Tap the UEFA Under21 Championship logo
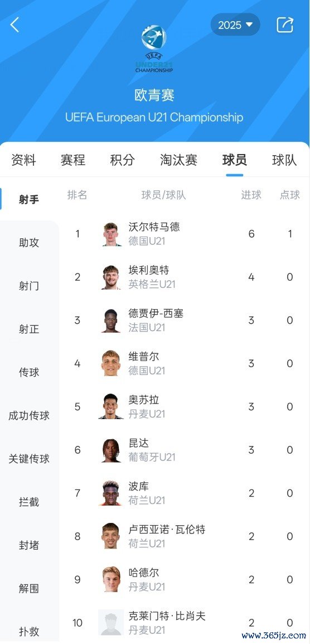The height and width of the screenshot is (644, 310). point(154,49)
